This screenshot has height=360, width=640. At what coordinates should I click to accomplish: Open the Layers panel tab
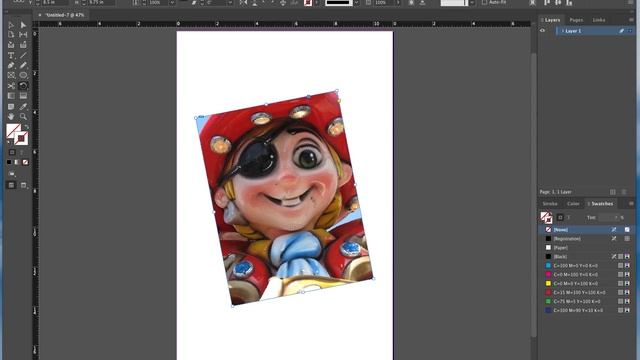551,20
